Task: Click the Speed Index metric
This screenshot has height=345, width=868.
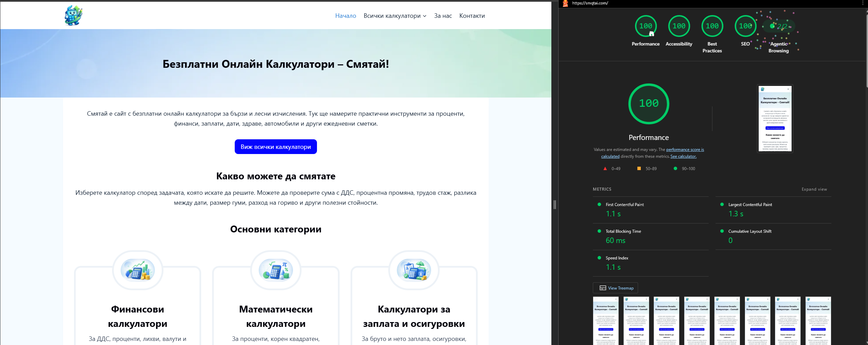Action: [x=651, y=263]
